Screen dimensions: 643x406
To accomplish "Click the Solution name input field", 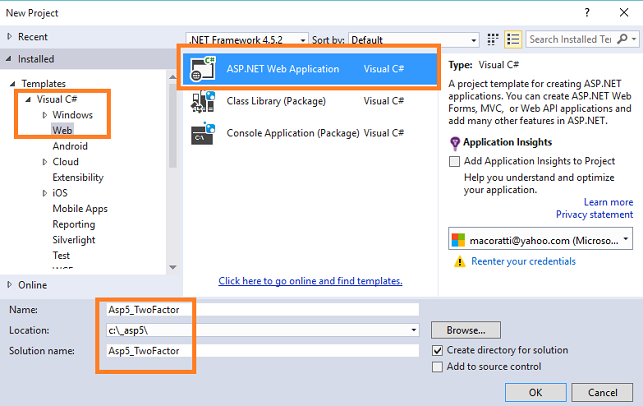I will (x=262, y=351).
